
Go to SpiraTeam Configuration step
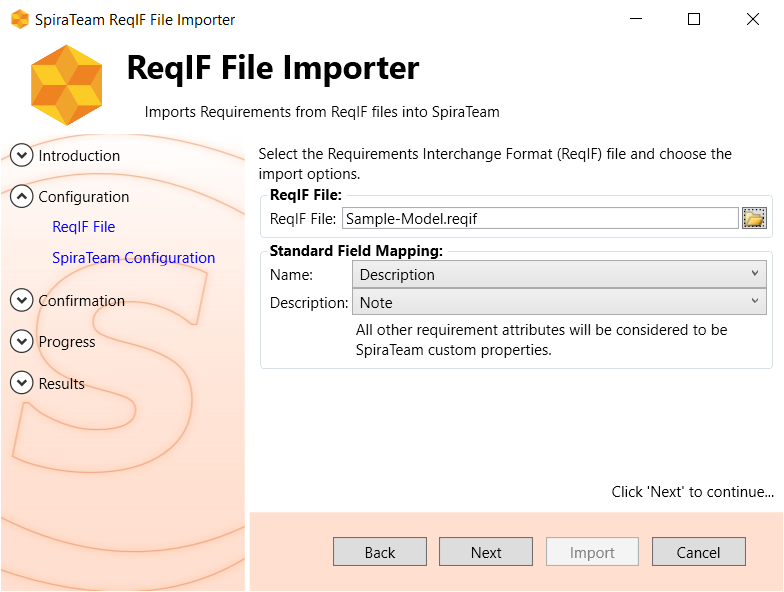point(133,258)
